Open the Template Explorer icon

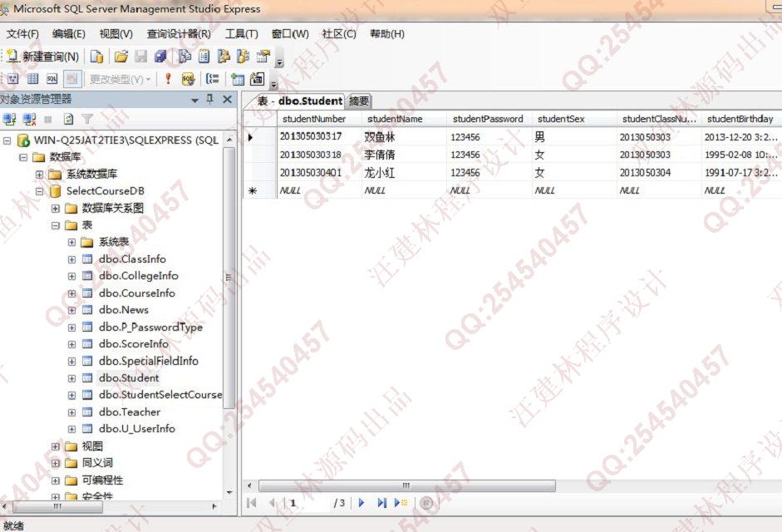tap(243, 57)
